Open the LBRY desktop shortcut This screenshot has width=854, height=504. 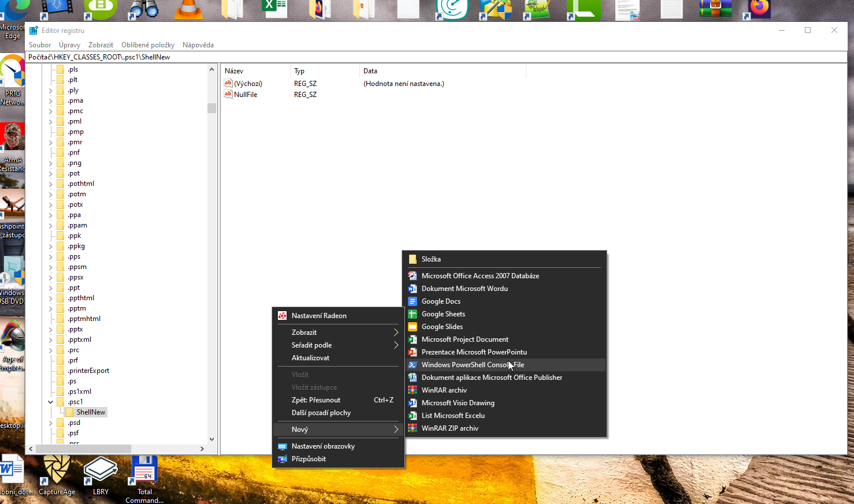tap(101, 475)
